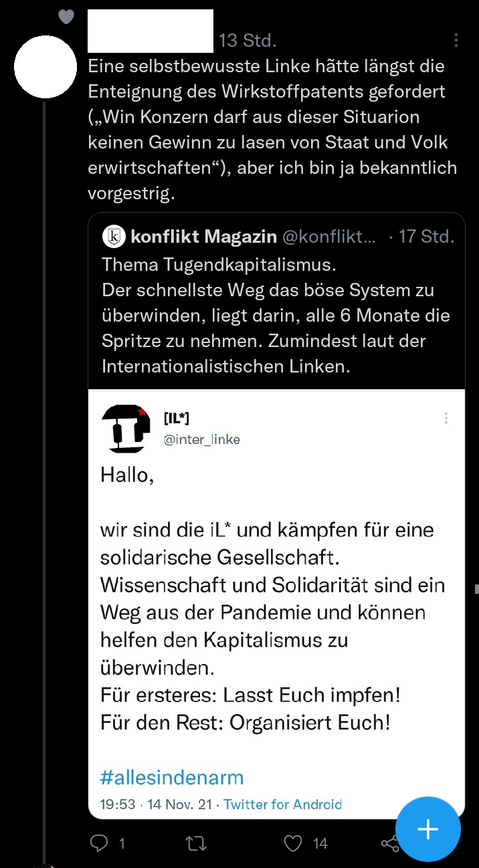Click the blurred profile avatar of the author
479x868 pixels.
[45, 67]
